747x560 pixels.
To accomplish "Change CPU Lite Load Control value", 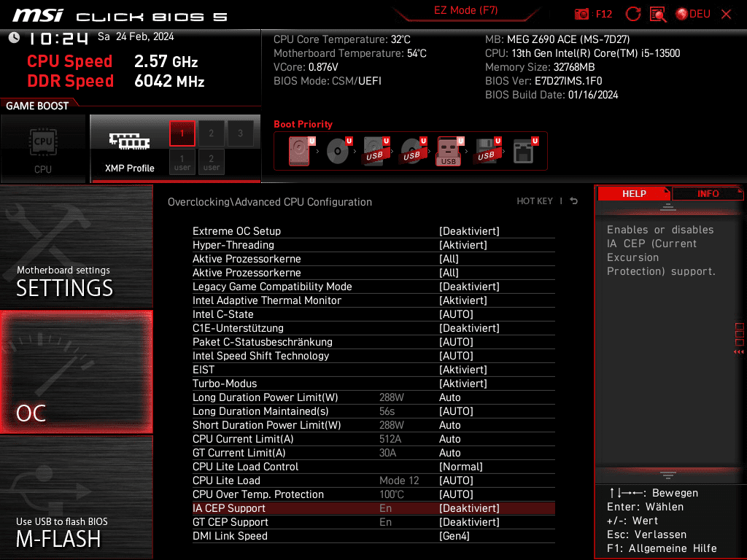I will 461,466.
